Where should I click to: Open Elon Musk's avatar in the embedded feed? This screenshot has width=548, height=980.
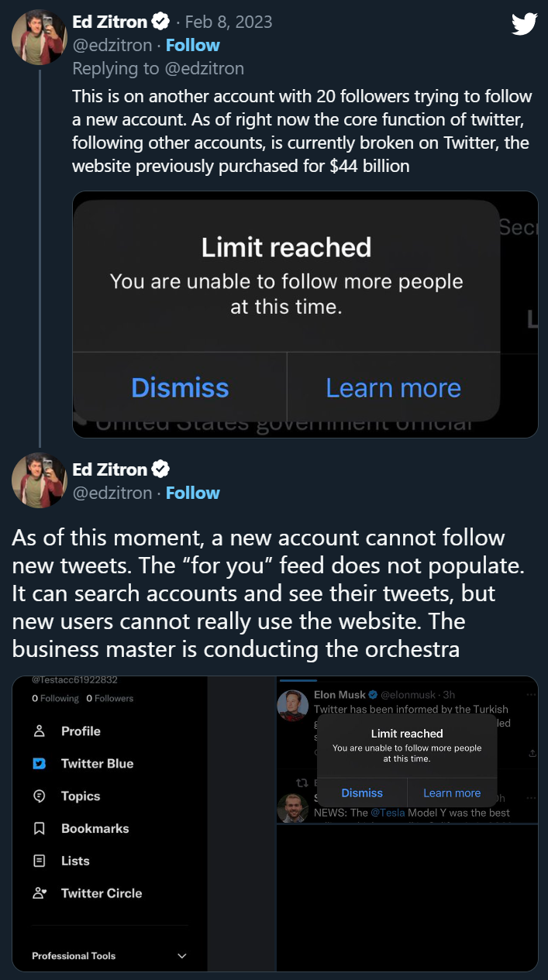click(293, 705)
